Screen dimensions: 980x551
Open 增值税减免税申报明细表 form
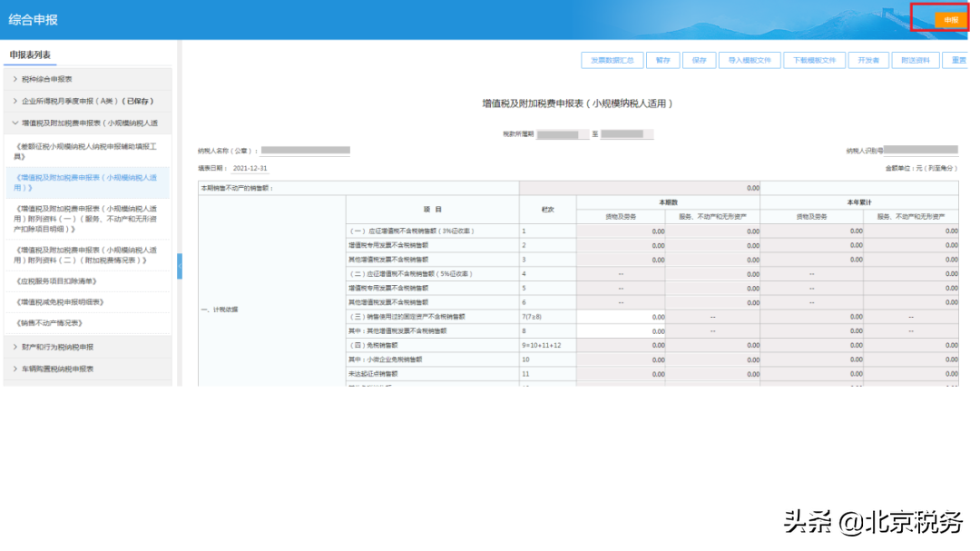[x=87, y=302]
